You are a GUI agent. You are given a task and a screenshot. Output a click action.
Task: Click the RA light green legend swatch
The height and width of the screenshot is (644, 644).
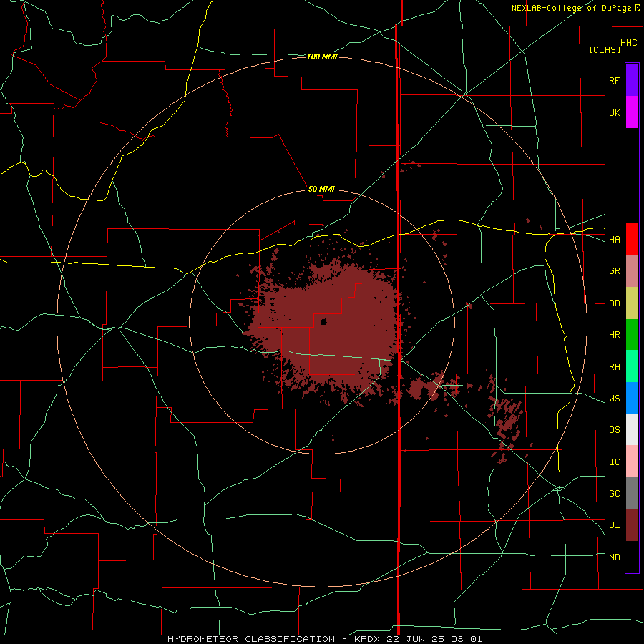[x=632, y=366]
